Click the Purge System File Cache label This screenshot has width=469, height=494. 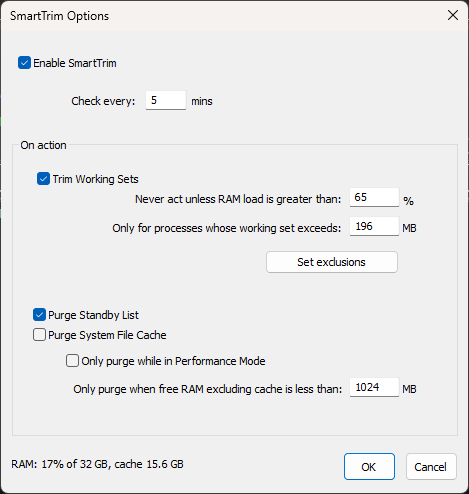[x=107, y=335]
